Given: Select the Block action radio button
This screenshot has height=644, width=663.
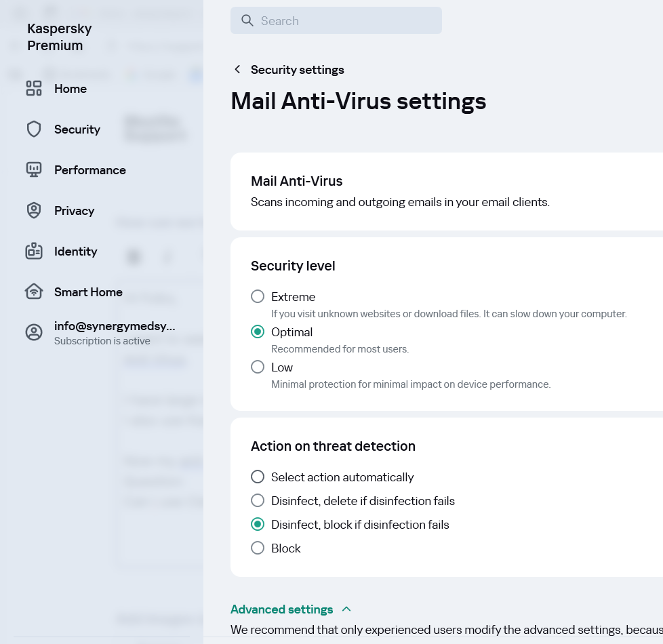Looking at the screenshot, I should (x=258, y=548).
